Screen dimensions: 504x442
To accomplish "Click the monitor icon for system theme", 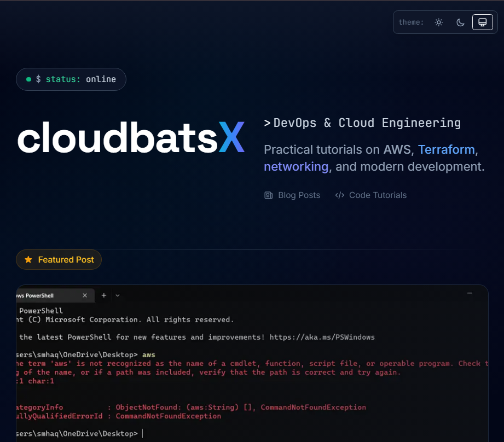I will (x=482, y=22).
